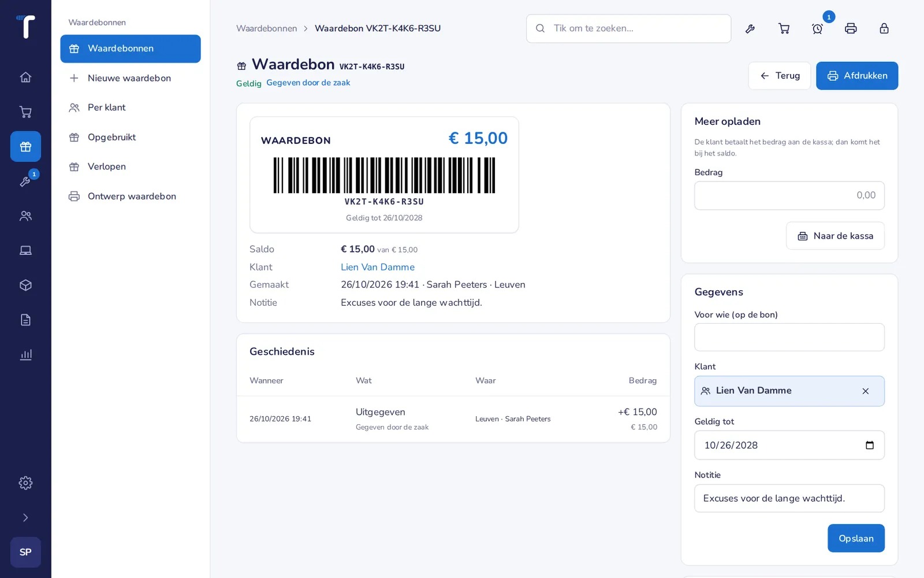
Task: Open the Lien Van Damme customer link
Action: tap(378, 267)
